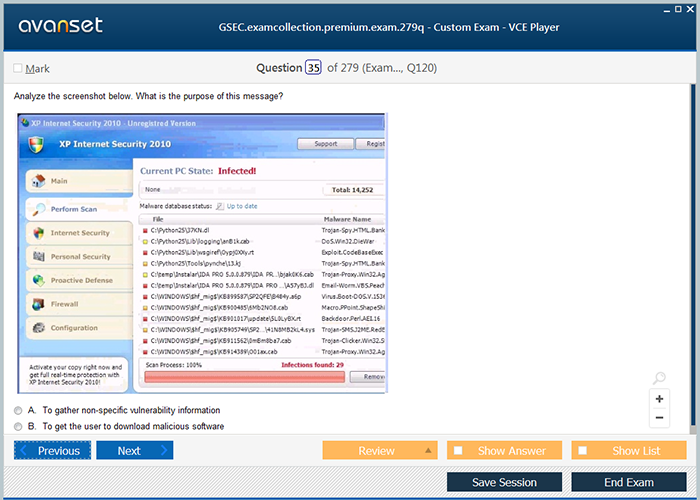
Task: Click answer text 'To get the user to download malicious software'
Action: [x=133, y=426]
